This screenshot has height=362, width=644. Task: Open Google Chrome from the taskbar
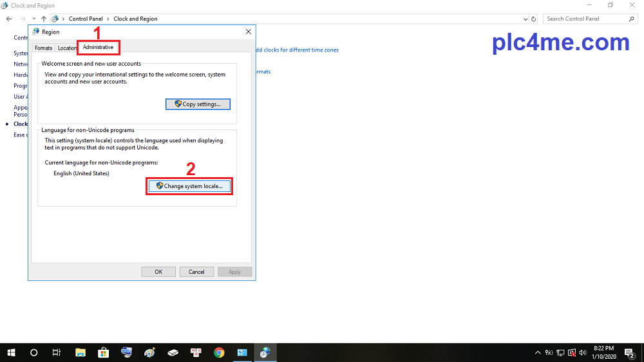tap(219, 352)
